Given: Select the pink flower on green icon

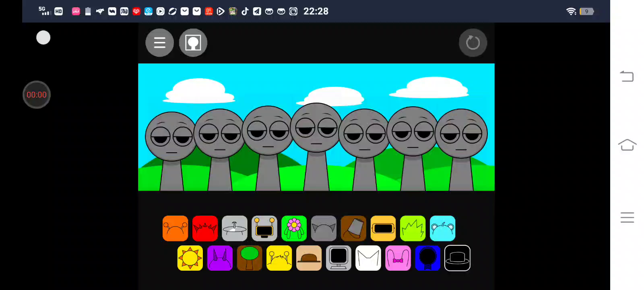Looking at the screenshot, I should click(294, 228).
